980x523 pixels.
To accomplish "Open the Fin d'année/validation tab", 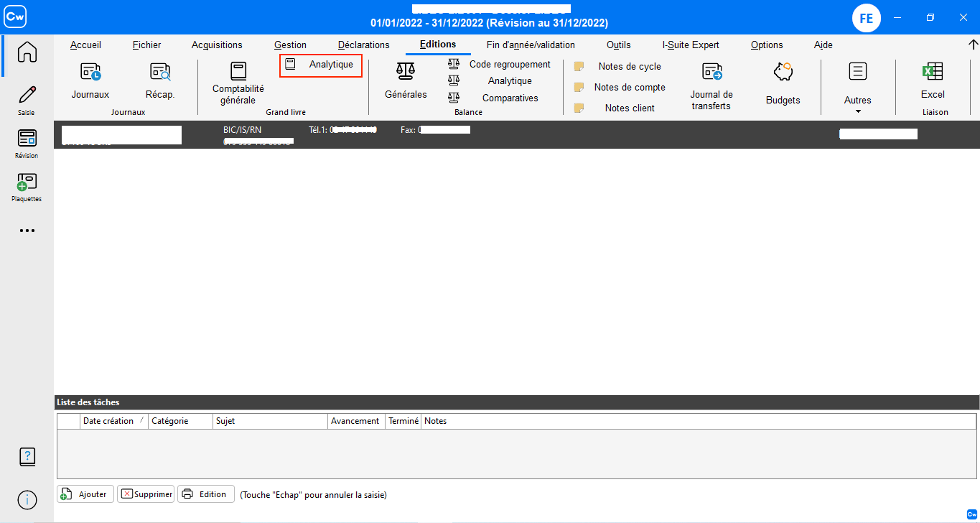I will [x=531, y=45].
